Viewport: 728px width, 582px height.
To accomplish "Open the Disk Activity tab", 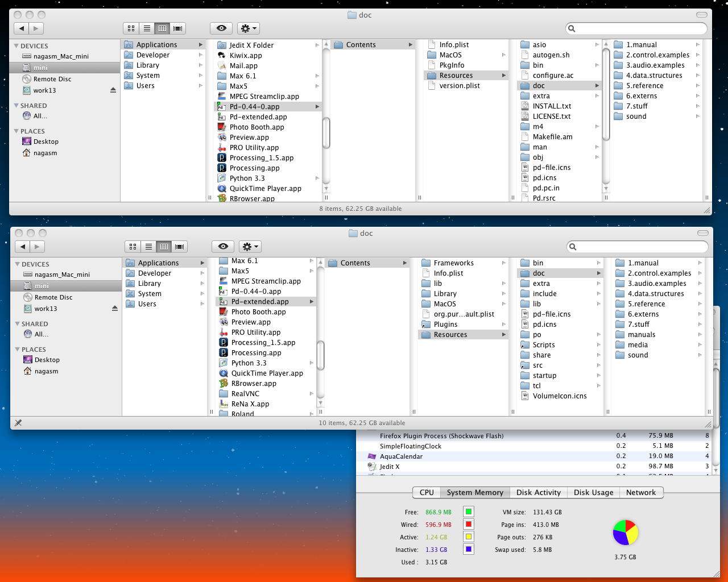I will click(x=538, y=493).
